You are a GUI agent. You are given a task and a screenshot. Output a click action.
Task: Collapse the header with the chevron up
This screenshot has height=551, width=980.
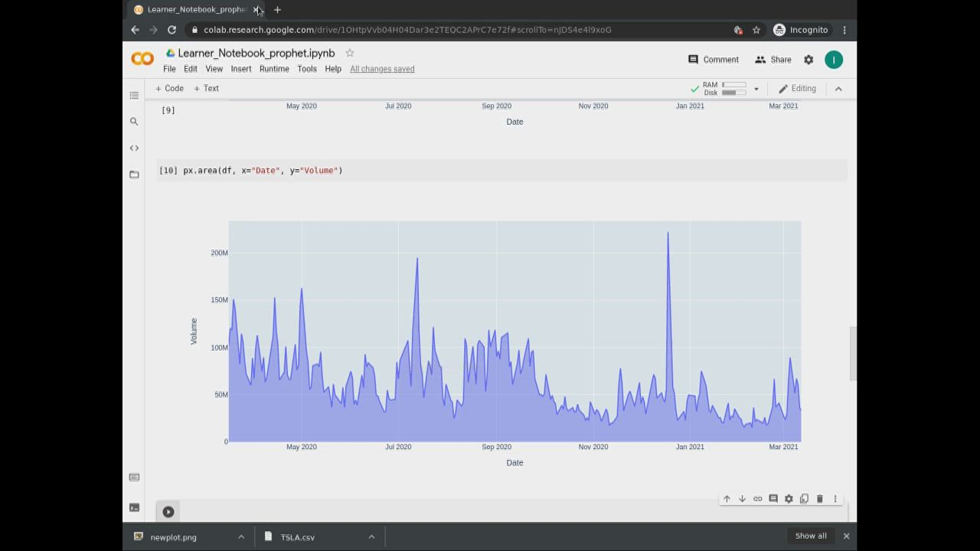pos(838,89)
